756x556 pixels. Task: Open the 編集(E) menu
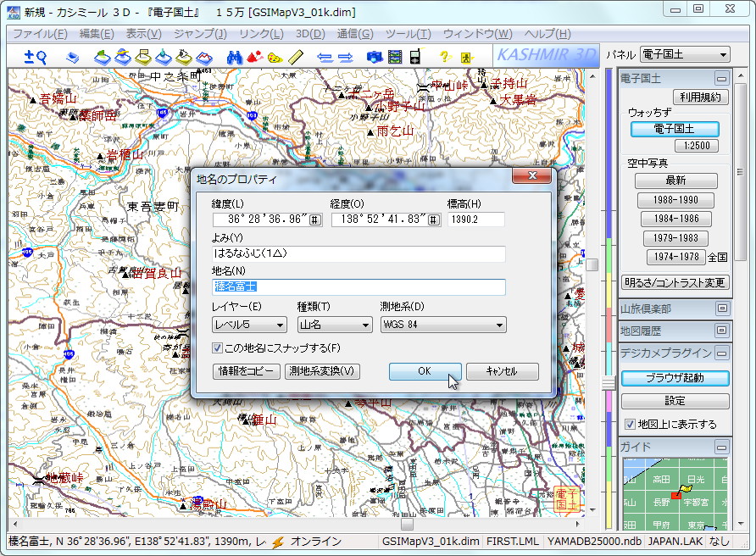(x=97, y=34)
